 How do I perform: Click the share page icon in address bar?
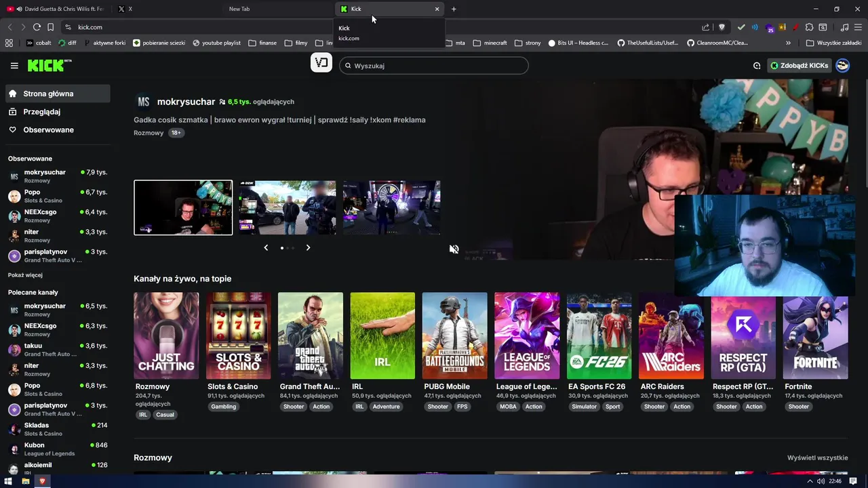click(x=705, y=27)
